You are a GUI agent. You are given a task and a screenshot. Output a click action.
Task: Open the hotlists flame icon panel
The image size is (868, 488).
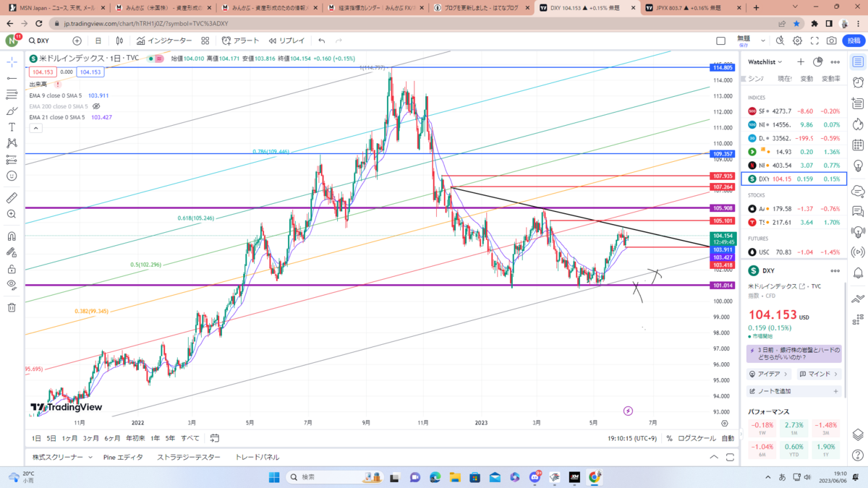858,125
